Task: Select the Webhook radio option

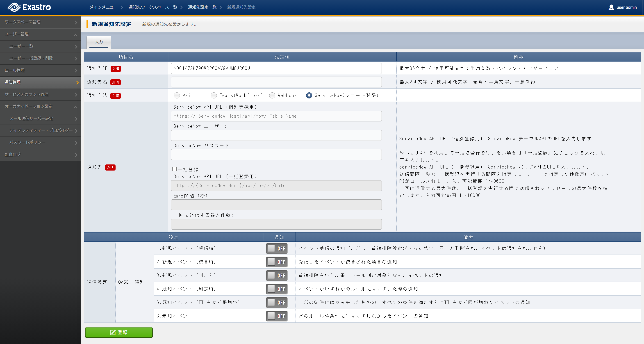Action: (x=272, y=95)
